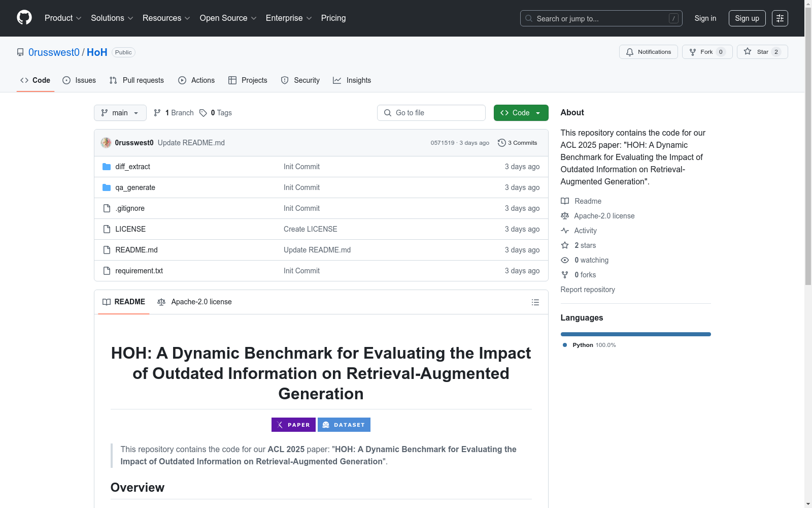Click the fork icon beside 0 forks
This screenshot has width=812, height=508.
(565, 275)
